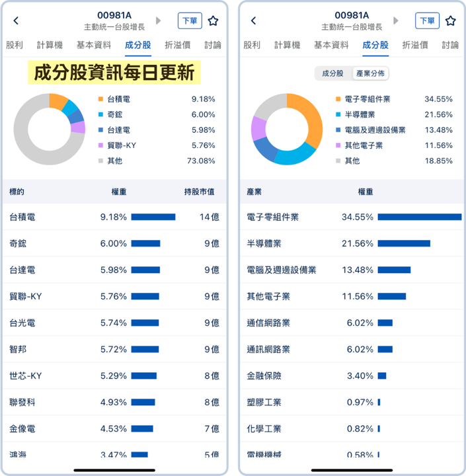Viewport: 466px width, 476px height.
Task: Tap 主動統一台股增長 subtitle on right screen
Action: 352,27
